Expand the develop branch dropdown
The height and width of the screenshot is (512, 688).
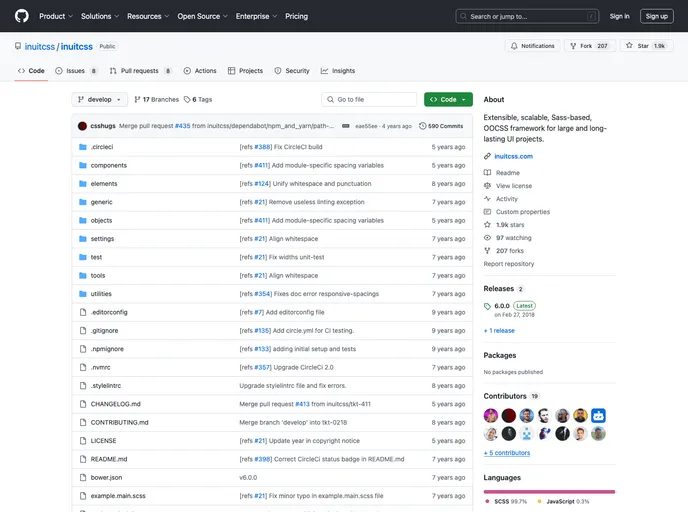tap(100, 100)
